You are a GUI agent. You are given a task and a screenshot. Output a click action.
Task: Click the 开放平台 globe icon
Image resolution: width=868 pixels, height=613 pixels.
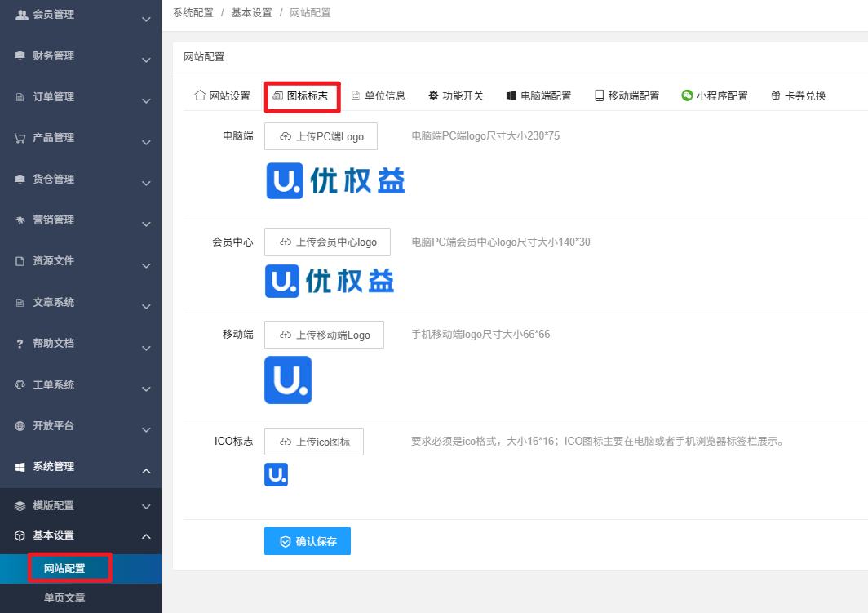pos(20,426)
